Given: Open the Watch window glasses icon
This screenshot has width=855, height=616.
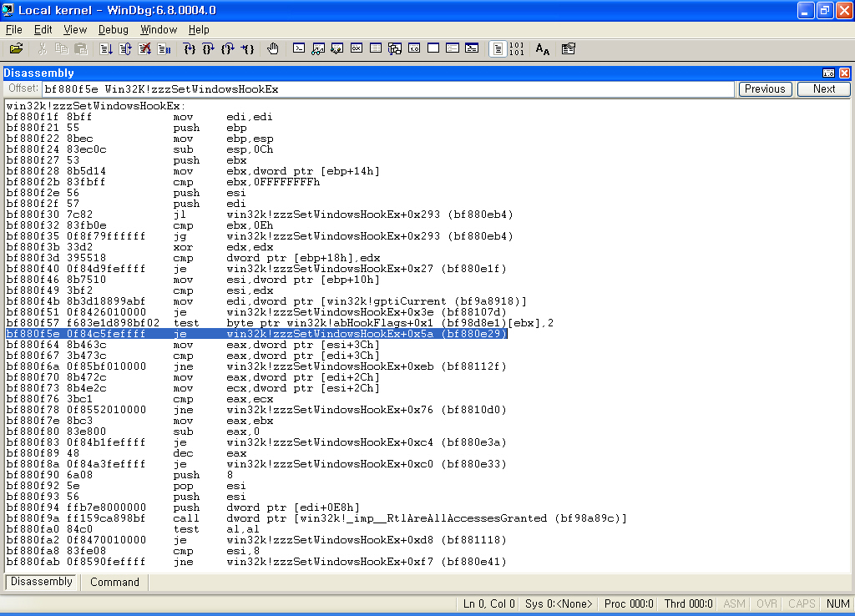Looking at the screenshot, I should tap(318, 49).
